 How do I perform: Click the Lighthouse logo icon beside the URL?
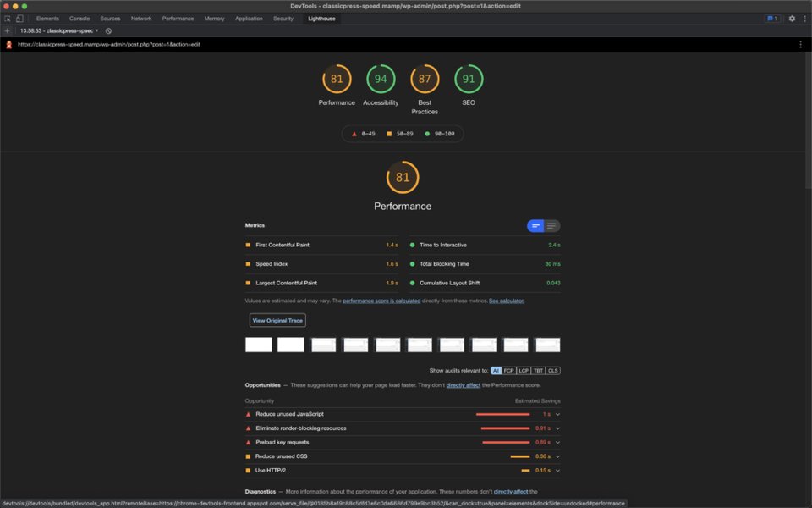(8, 45)
